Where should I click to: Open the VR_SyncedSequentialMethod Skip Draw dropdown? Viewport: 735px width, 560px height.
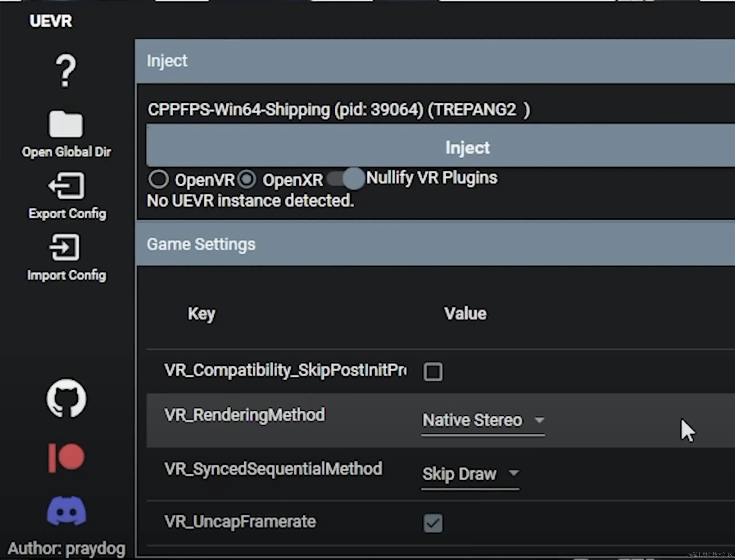470,475
